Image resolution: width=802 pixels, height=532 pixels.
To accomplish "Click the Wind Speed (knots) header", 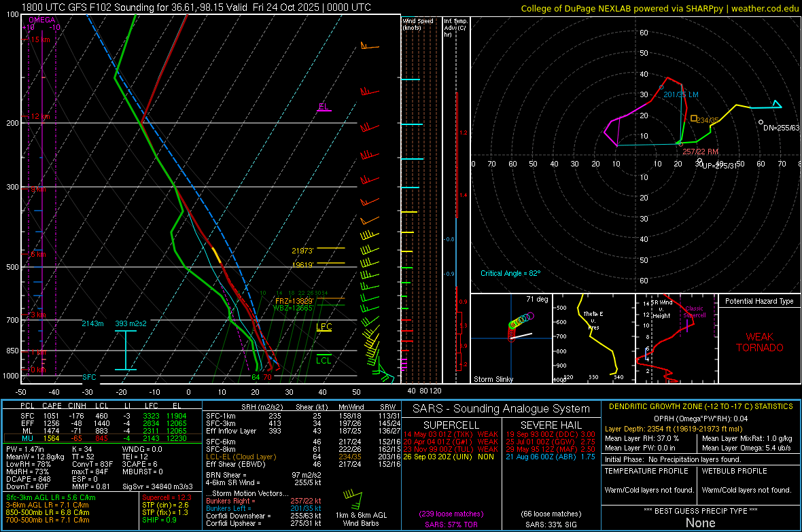I will point(418,24).
